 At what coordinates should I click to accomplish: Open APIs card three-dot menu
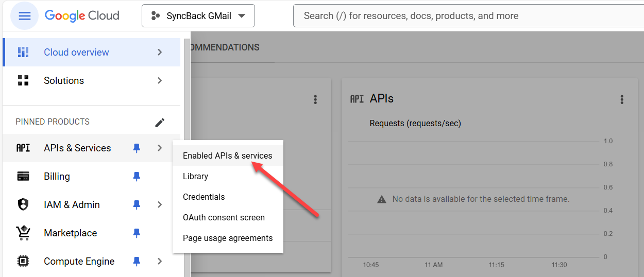[622, 99]
